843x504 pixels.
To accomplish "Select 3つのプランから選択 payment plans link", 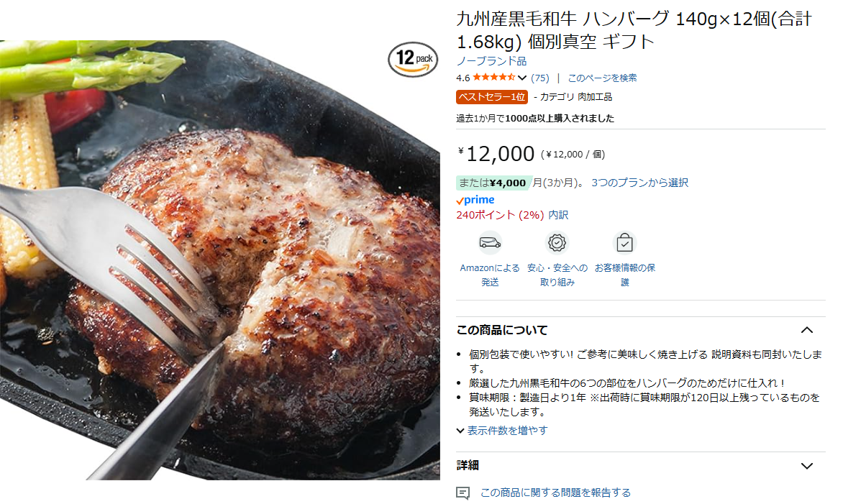I will tap(639, 183).
